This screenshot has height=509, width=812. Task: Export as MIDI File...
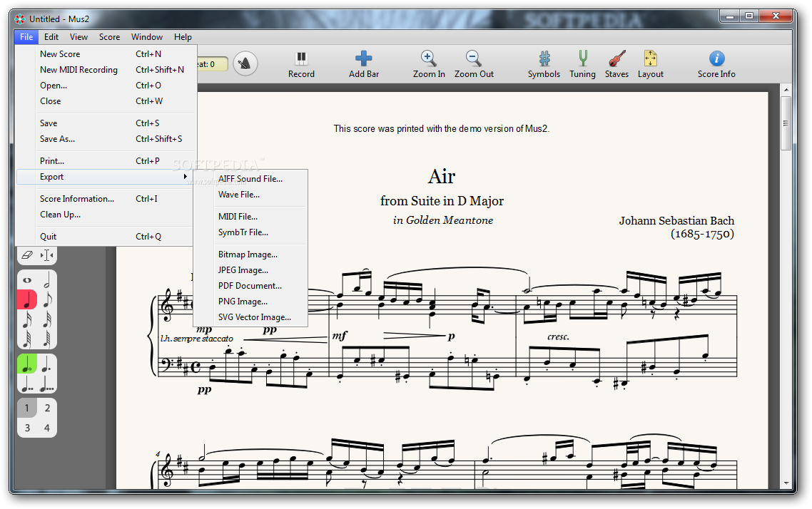250,217
